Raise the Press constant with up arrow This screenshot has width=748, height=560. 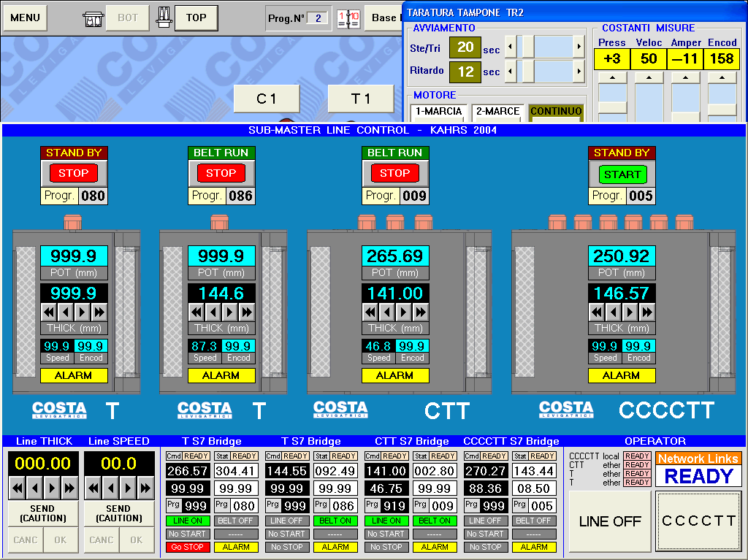tap(612, 77)
